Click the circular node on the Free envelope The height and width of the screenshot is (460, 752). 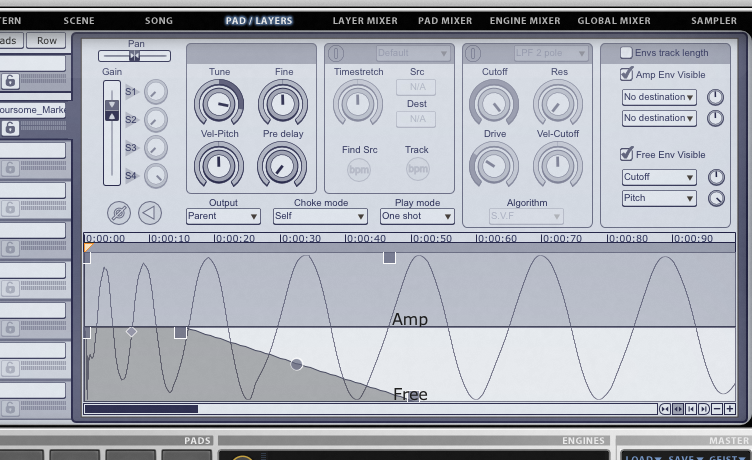click(296, 364)
